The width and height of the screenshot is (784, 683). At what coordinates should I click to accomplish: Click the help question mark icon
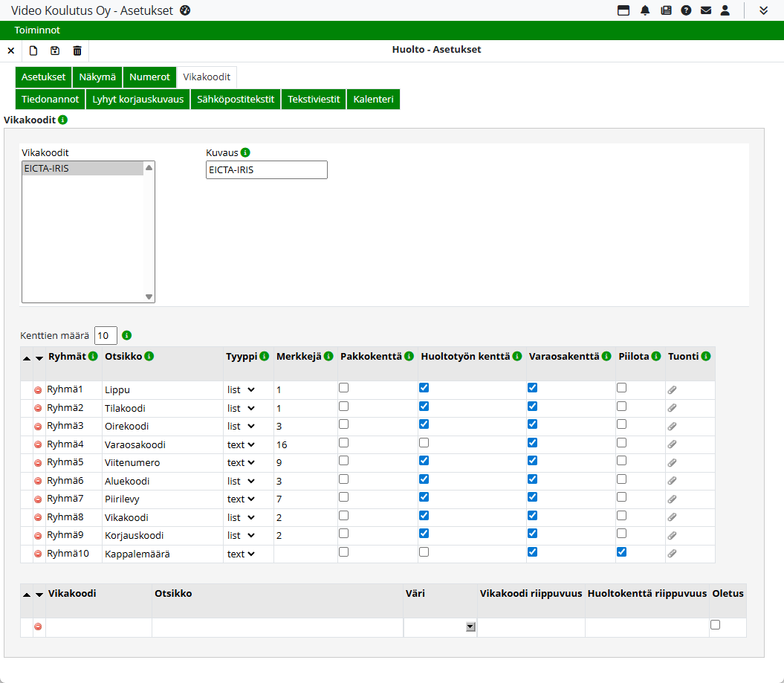pos(686,10)
